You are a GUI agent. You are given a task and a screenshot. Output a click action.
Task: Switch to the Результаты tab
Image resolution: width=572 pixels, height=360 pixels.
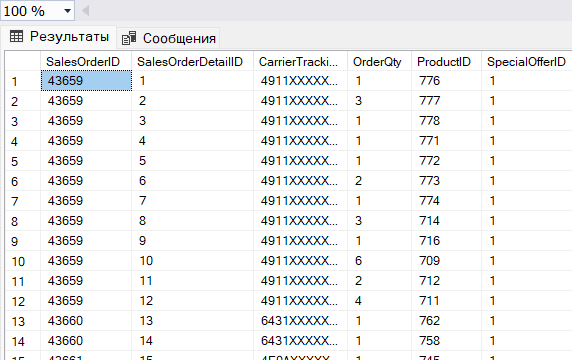(59, 36)
